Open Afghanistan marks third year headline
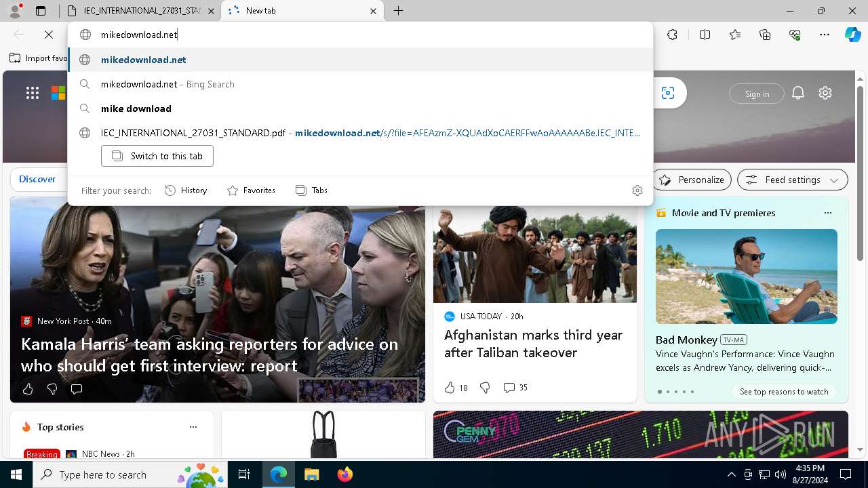 (x=533, y=344)
